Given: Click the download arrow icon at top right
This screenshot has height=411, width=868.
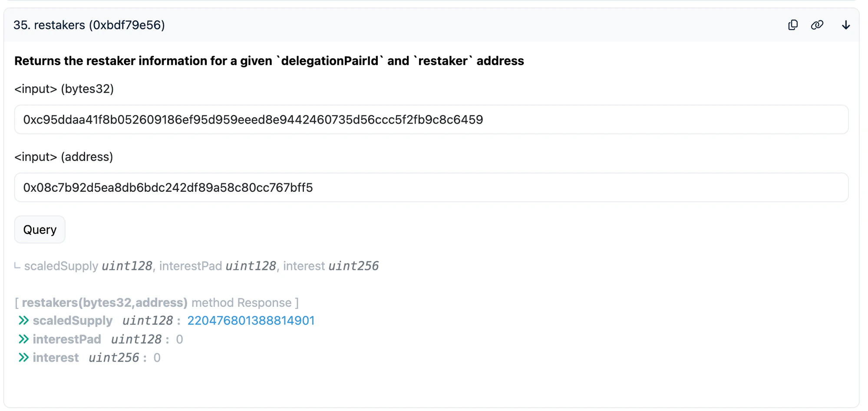Looking at the screenshot, I should pos(846,25).
